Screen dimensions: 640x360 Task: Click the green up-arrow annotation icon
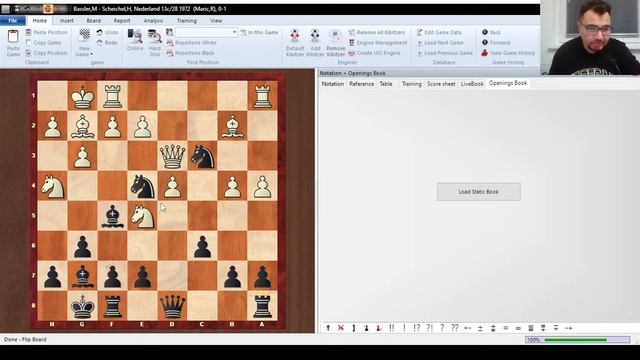coord(328,328)
